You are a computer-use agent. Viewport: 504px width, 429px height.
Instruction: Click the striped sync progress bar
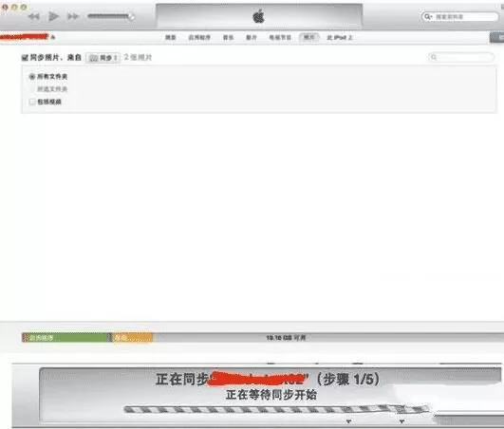276,409
